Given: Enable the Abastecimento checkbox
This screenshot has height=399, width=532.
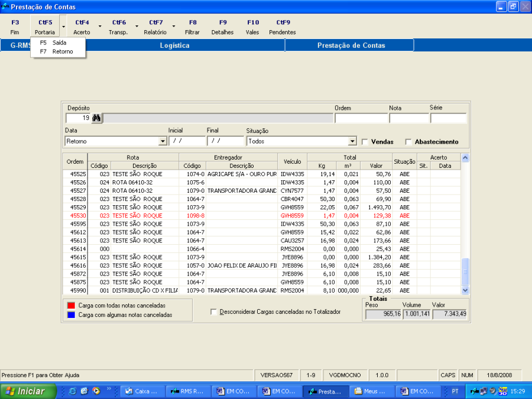Looking at the screenshot, I should pos(408,142).
